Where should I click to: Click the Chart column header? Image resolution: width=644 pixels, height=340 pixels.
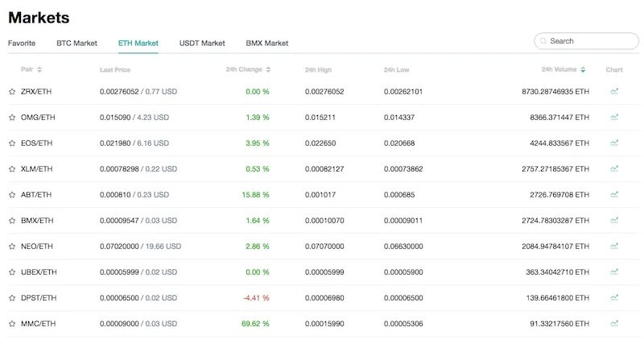(614, 70)
